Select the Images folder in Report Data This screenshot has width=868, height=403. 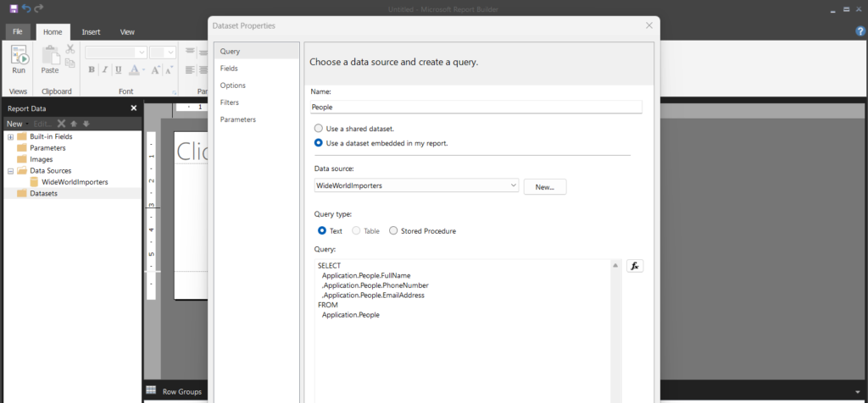tap(35, 159)
